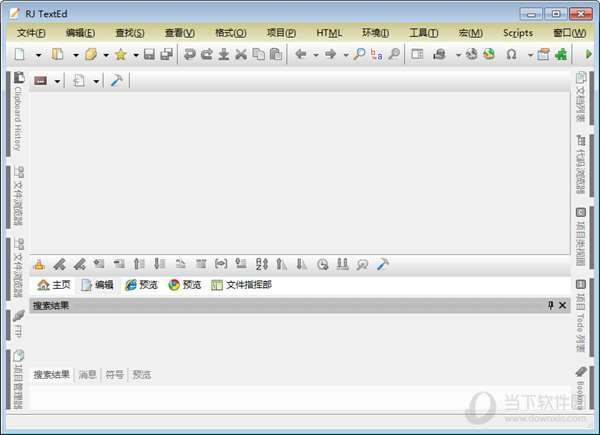Click the Paste clipboard icon
The height and width of the screenshot is (435, 600).
tap(276, 54)
